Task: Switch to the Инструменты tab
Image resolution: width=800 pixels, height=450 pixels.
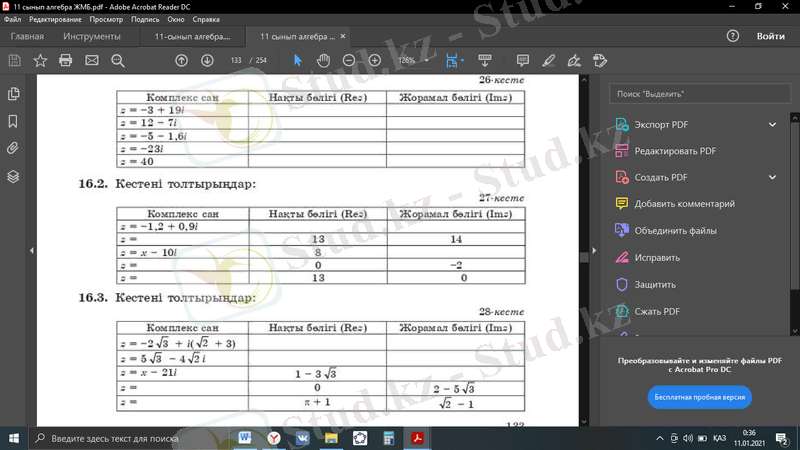Action: [x=92, y=36]
